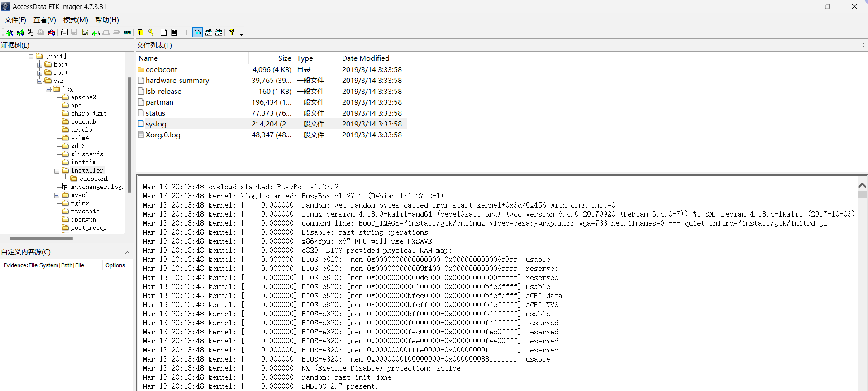The width and height of the screenshot is (868, 391).
Task: Toggle automatic file-type view (glasses icon)
Action: (x=198, y=33)
